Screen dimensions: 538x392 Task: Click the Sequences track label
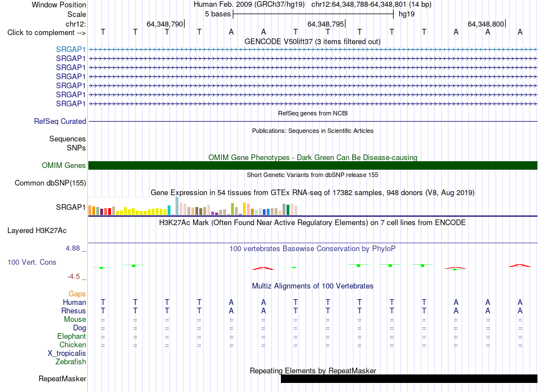click(x=67, y=139)
